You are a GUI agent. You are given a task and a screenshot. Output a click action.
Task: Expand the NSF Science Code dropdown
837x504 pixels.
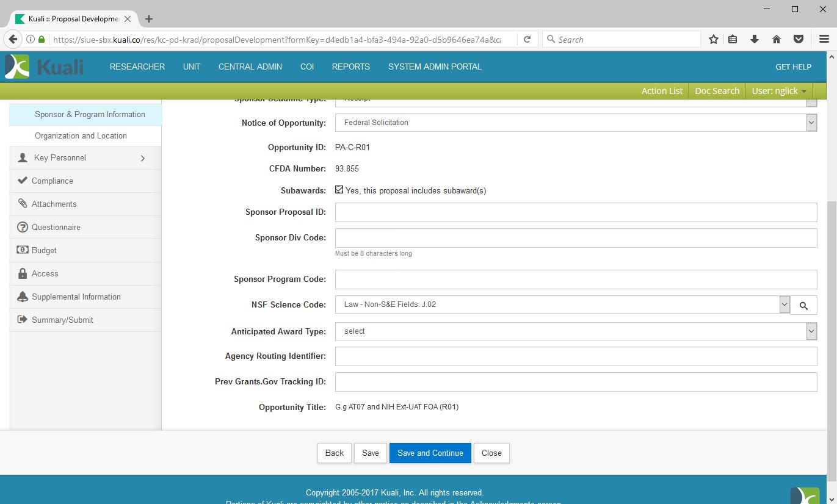784,305
